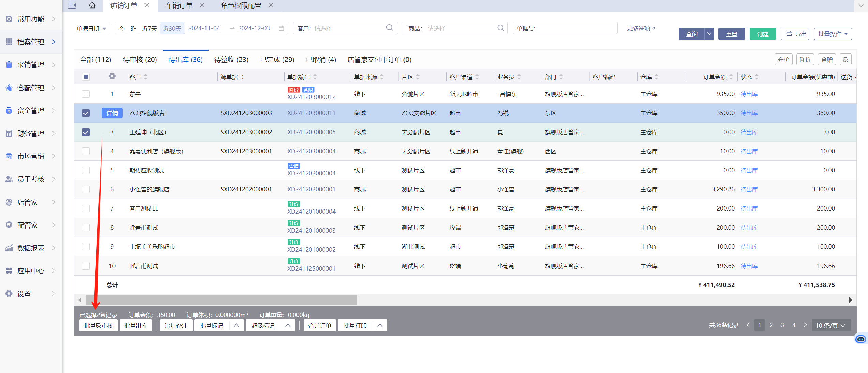Click the horizontal table scrollbar thumb
The height and width of the screenshot is (373, 868).
222,300
